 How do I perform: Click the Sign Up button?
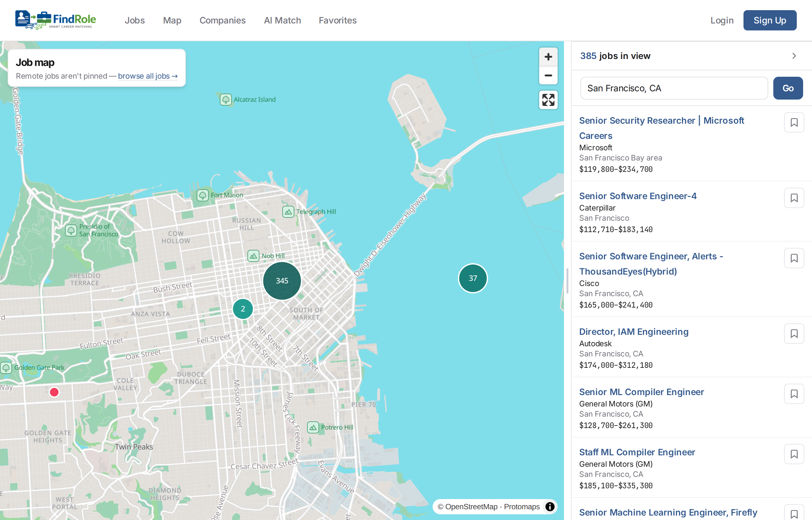(769, 20)
